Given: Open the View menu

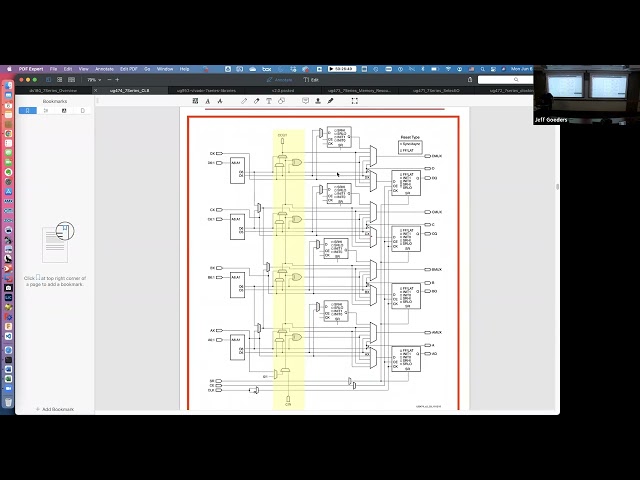Looking at the screenshot, I should (x=84, y=69).
